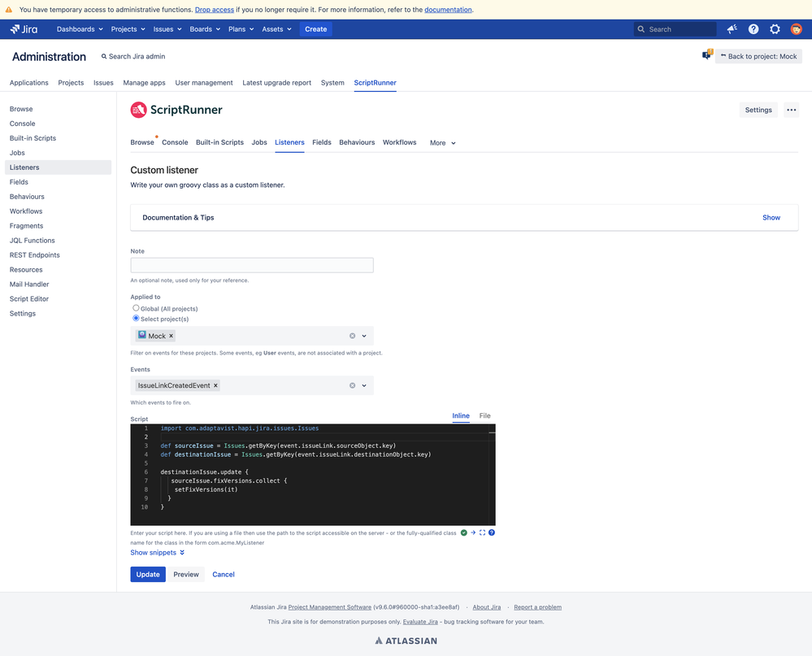Switch script source to File tab
This screenshot has height=656, width=812.
pyautogui.click(x=484, y=415)
